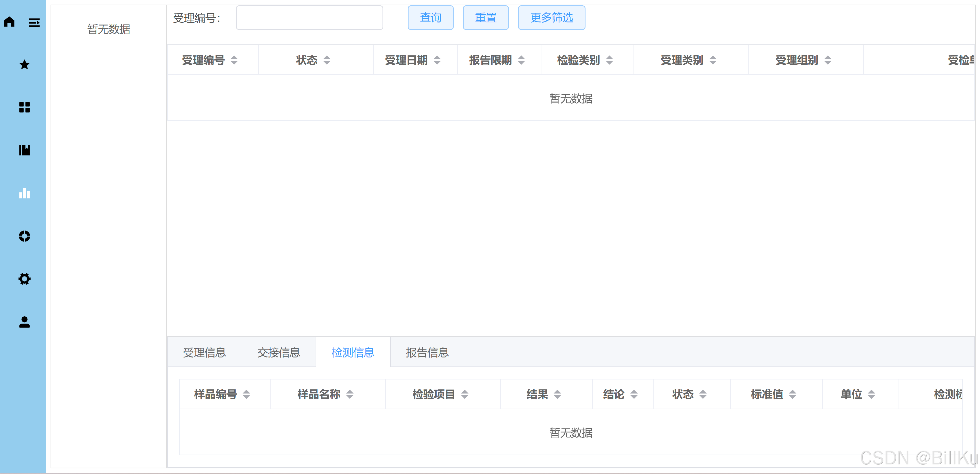Open the gear settings sidebar icon
The width and height of the screenshot is (980, 474).
pyautogui.click(x=24, y=279)
